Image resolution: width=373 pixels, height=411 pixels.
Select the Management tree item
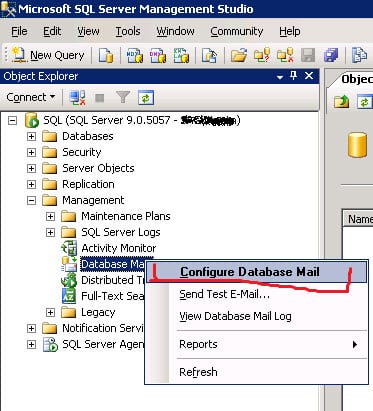(x=93, y=200)
